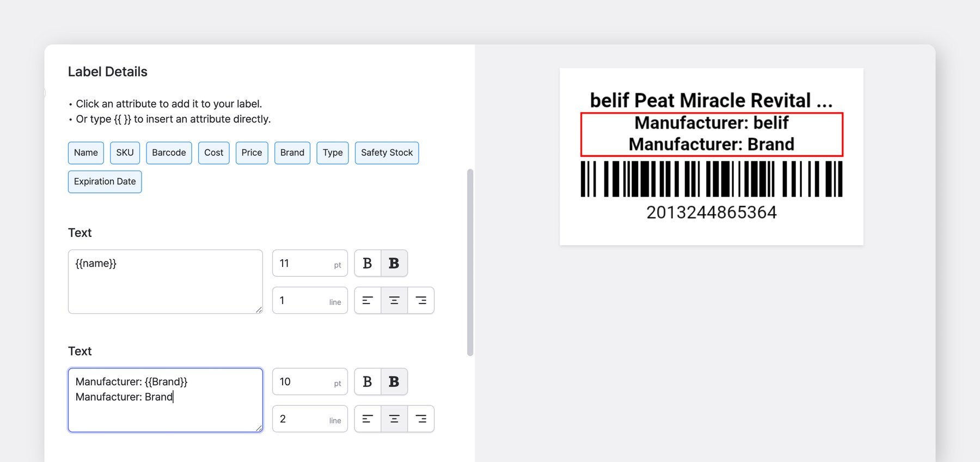The width and height of the screenshot is (980, 462).
Task: Left-align the name text block
Action: (367, 301)
